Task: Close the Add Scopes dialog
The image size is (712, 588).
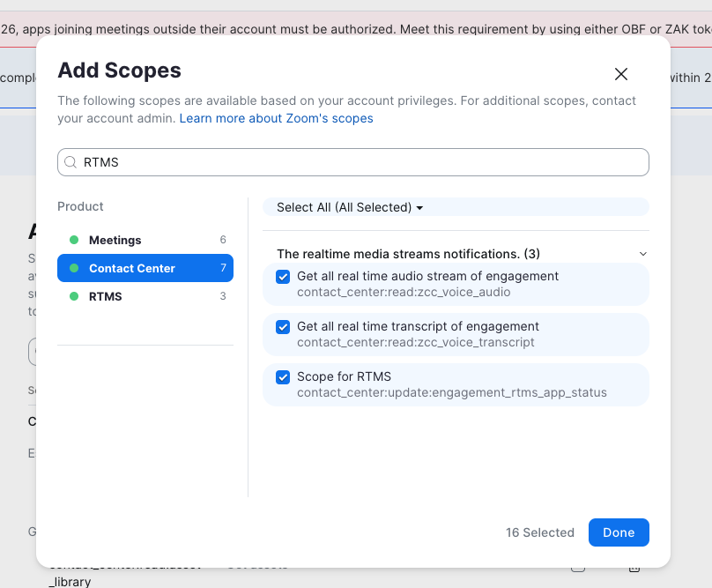Action: click(x=620, y=74)
